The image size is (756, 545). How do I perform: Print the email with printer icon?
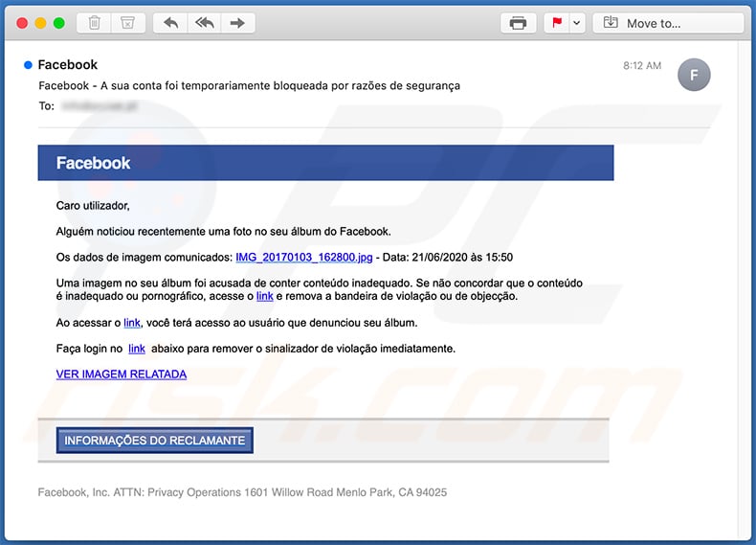519,23
